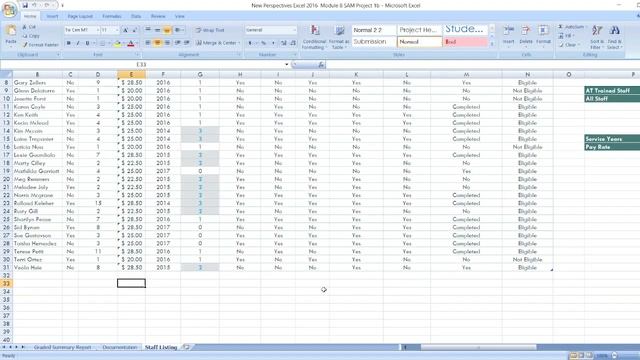Open the Documentation sheet tab

120,347
